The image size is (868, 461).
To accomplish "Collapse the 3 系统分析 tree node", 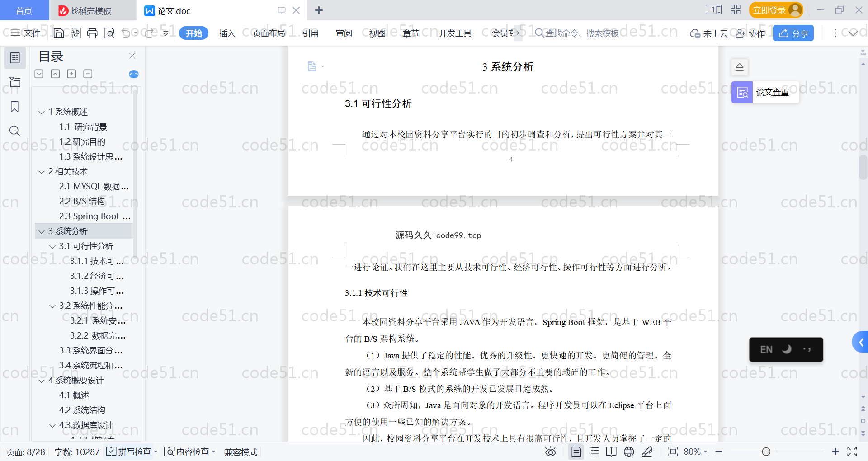I will point(42,231).
